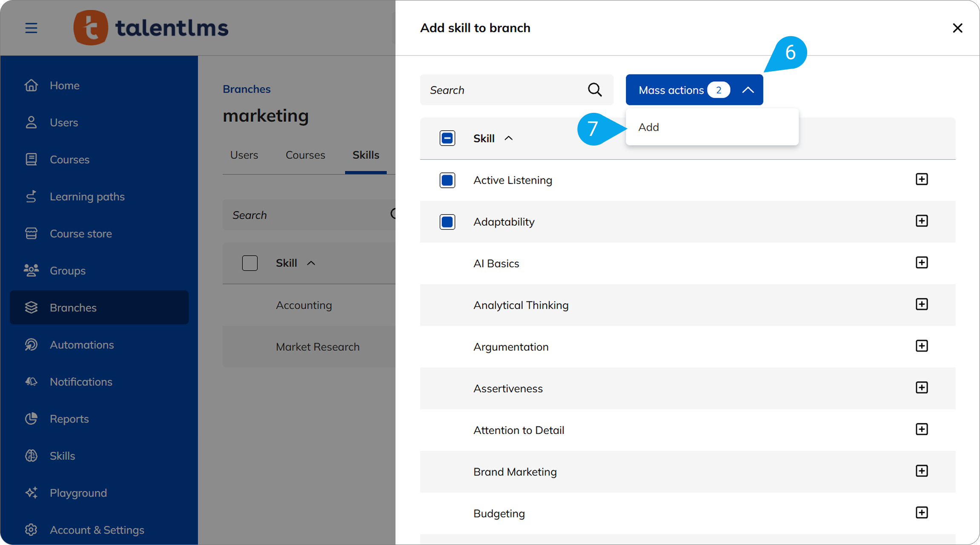Sort panel list by Skill column arrow

[509, 138]
